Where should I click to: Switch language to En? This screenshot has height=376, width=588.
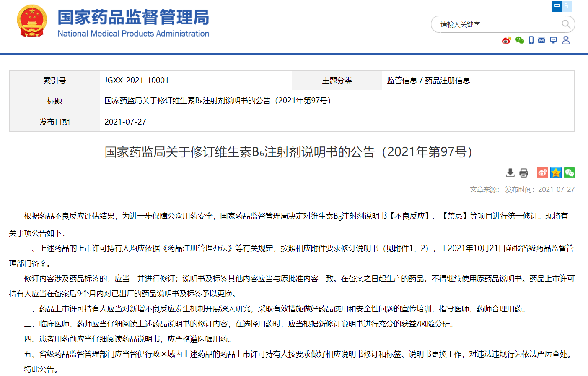(567, 6)
